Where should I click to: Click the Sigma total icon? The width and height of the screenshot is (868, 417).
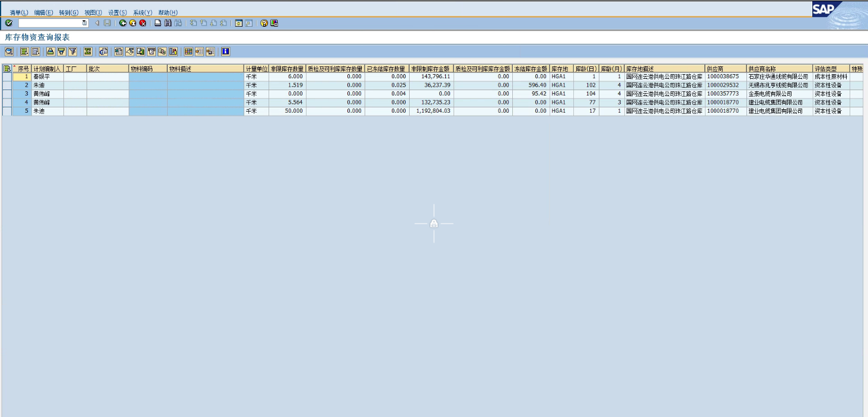pyautogui.click(x=88, y=52)
